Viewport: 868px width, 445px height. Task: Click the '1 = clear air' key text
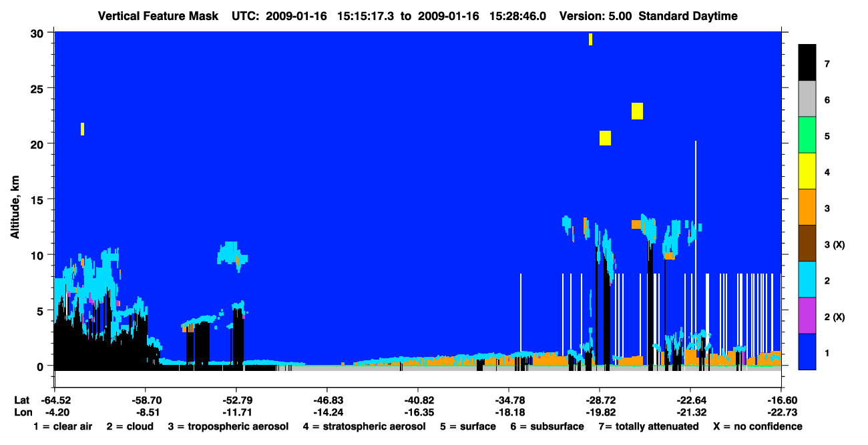pyautogui.click(x=63, y=426)
